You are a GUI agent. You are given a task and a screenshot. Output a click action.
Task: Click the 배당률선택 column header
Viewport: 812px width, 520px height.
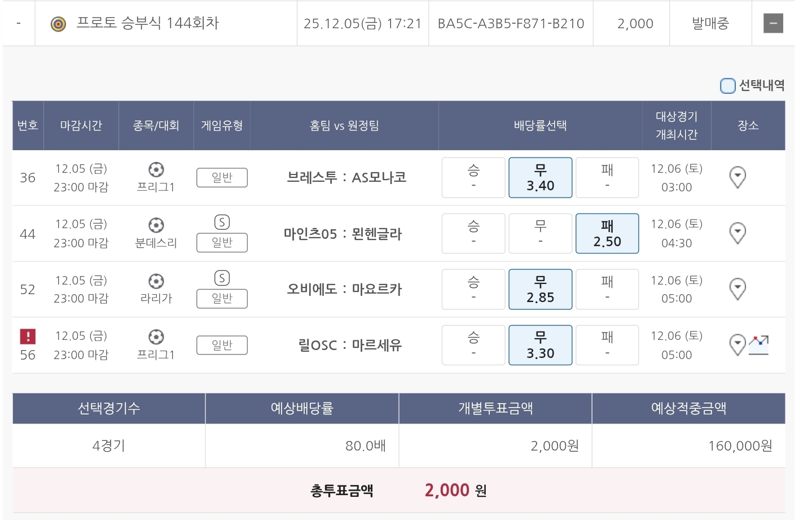pyautogui.click(x=540, y=125)
